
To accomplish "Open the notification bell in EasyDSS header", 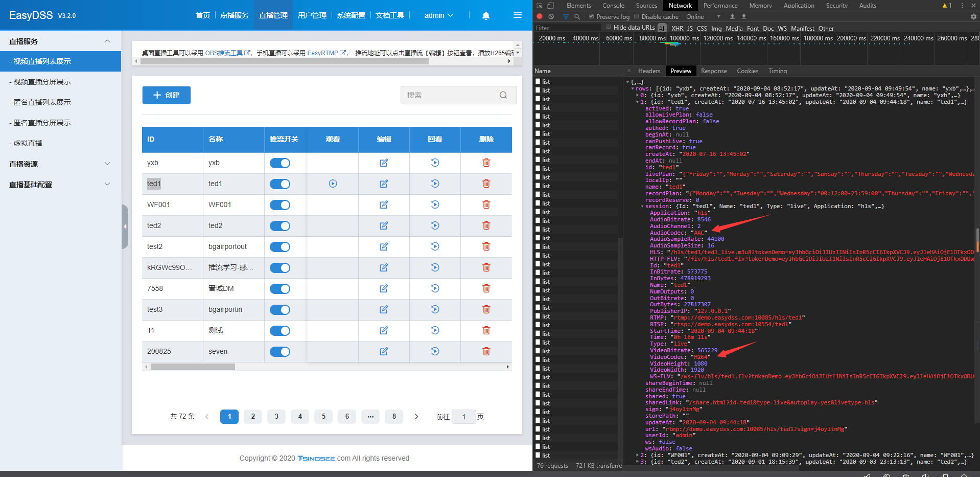I will coord(486,15).
